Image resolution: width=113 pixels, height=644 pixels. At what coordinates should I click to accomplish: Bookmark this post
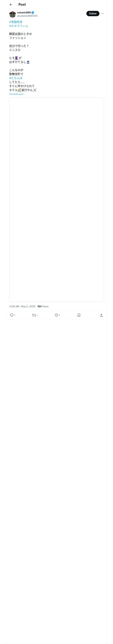[79, 315]
